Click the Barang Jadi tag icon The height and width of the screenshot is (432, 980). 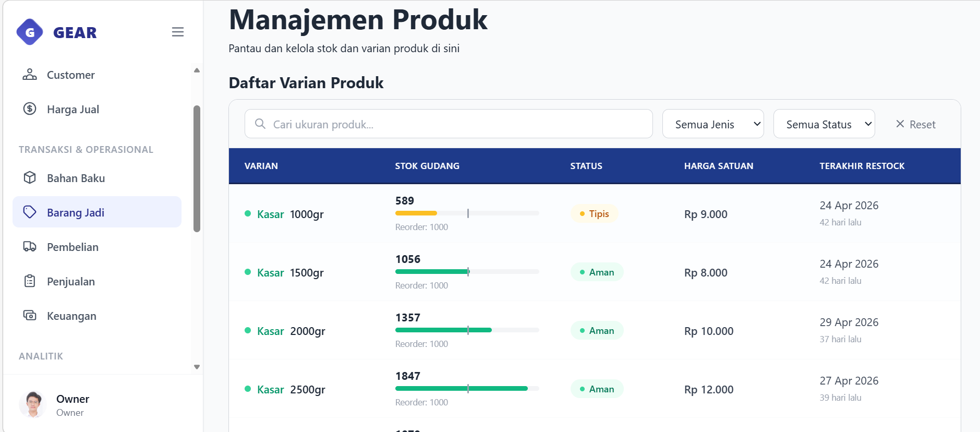(x=30, y=212)
